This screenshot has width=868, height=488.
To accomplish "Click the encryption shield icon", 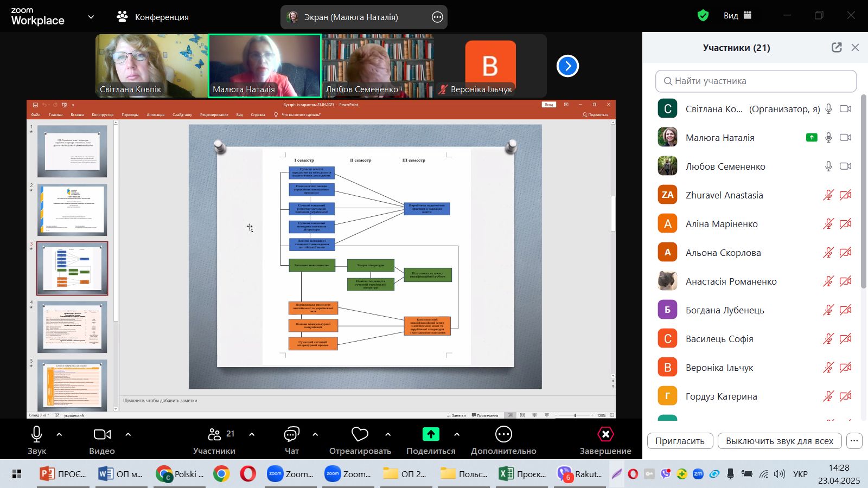I will pos(703,16).
